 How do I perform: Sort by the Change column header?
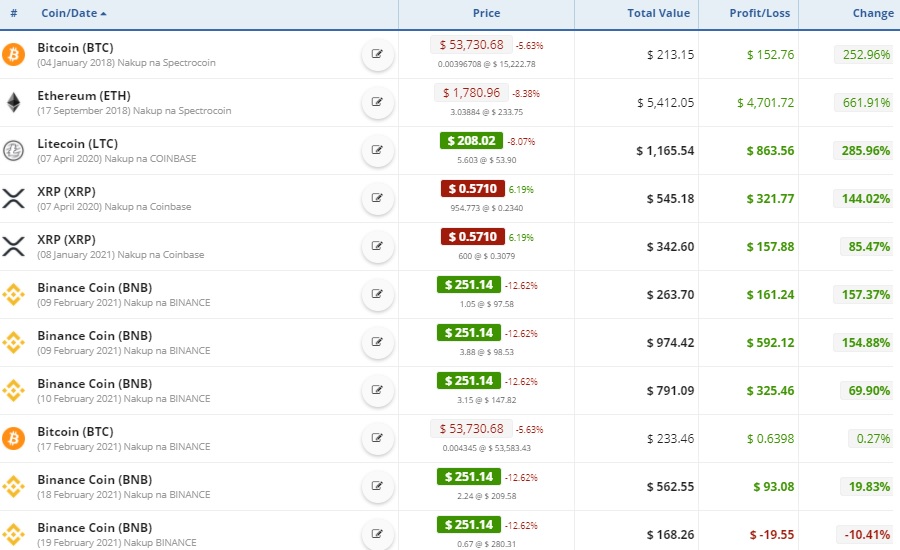tap(873, 13)
